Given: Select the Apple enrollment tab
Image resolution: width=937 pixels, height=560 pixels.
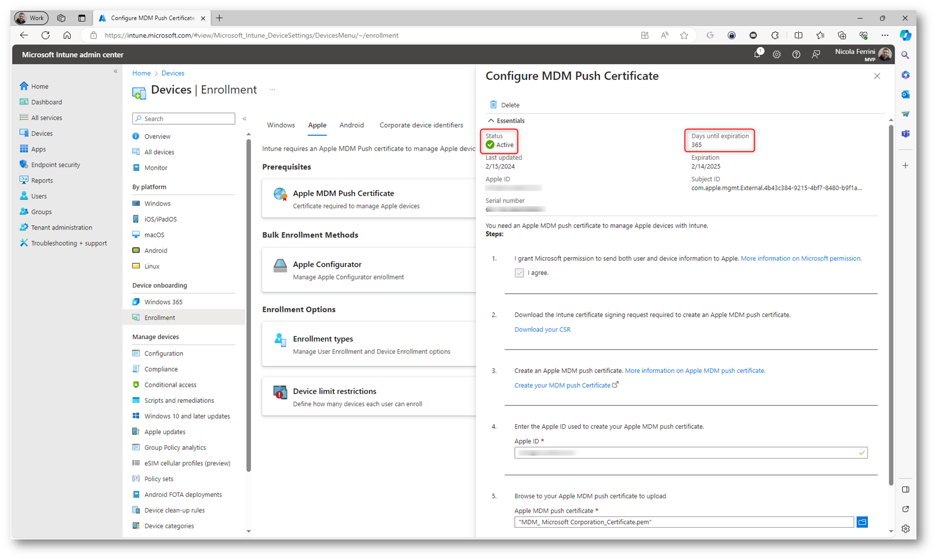Looking at the screenshot, I should click(x=317, y=125).
